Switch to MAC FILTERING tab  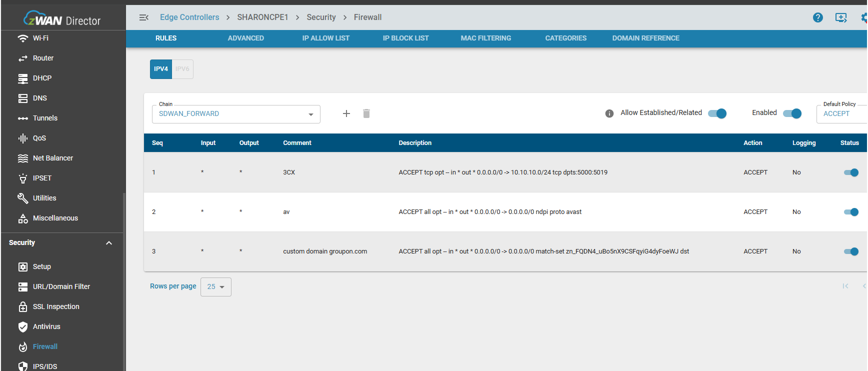click(485, 38)
